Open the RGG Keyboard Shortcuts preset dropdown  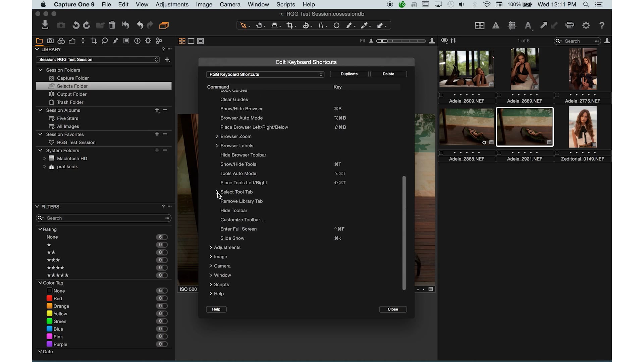[265, 74]
